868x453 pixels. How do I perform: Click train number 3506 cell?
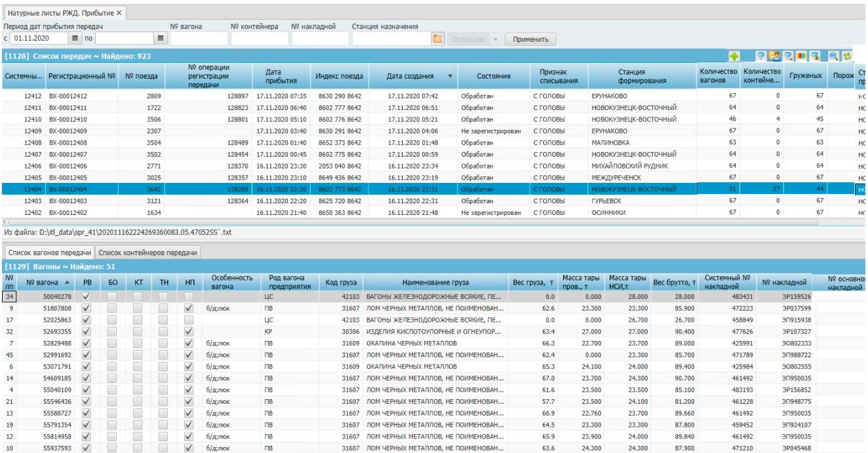pyautogui.click(x=142, y=119)
